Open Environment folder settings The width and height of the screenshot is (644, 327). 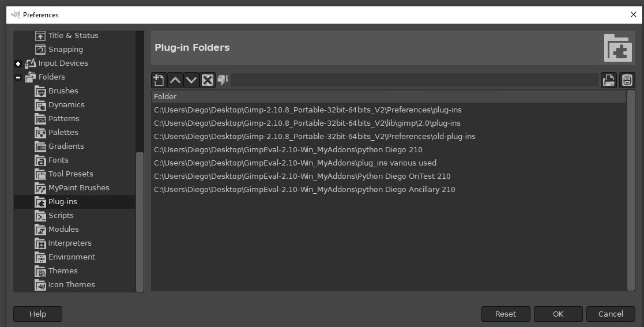click(x=72, y=257)
